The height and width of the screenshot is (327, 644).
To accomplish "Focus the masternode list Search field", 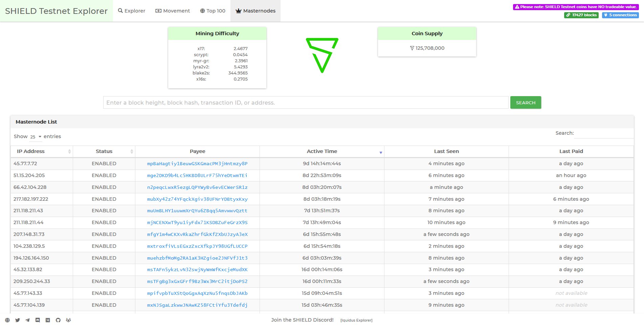I will click(x=604, y=133).
